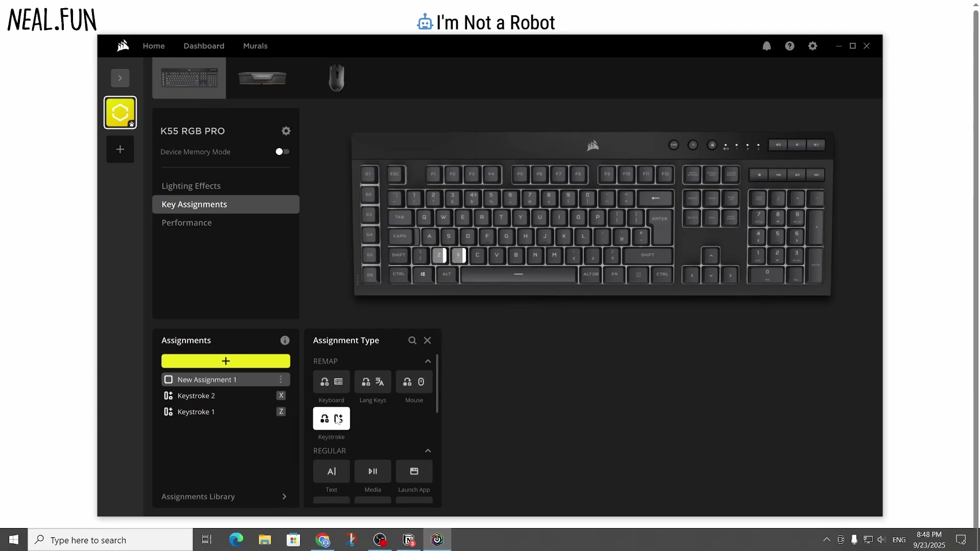
Task: Select the mouse device thumbnail
Action: pos(336,78)
